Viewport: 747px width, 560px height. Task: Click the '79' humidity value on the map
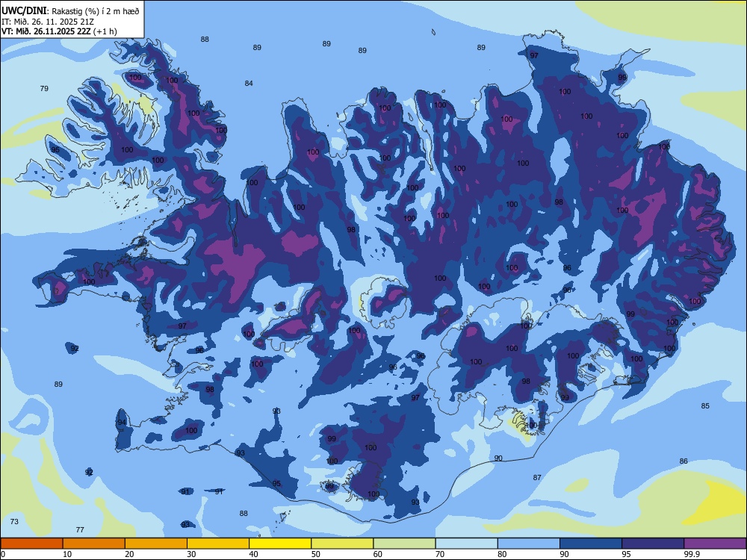(x=44, y=89)
